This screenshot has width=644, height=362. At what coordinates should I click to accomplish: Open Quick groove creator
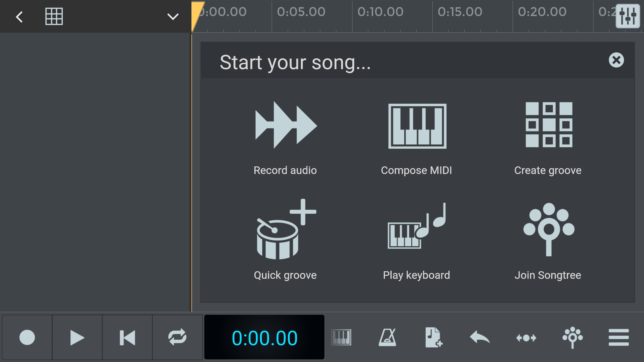coord(285,239)
